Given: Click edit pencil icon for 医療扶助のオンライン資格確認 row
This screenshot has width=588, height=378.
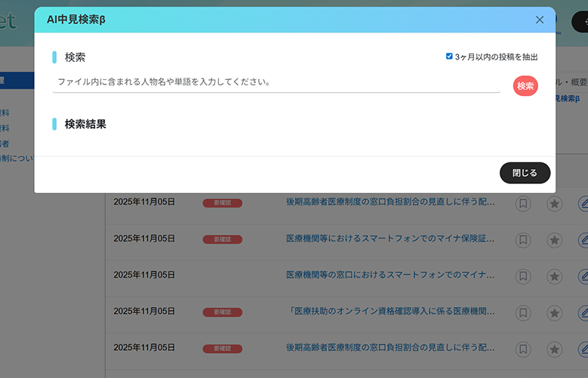Looking at the screenshot, I should (x=584, y=312).
